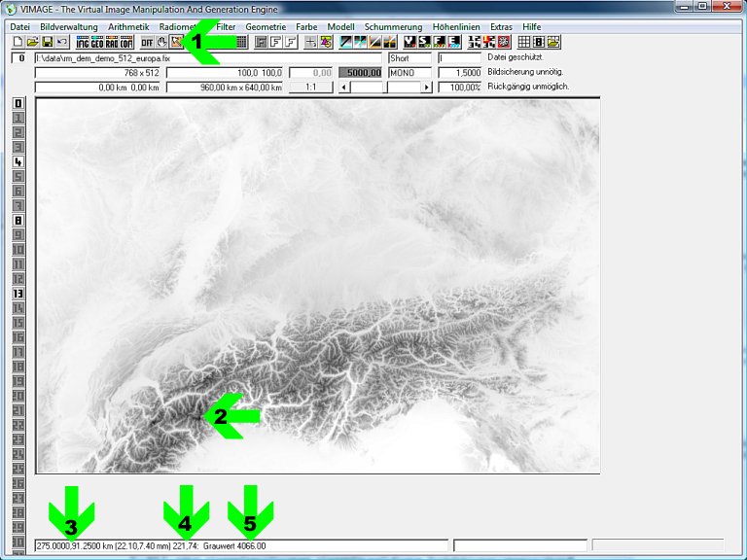
Task: Click the GEO mode toolbar icon
Action: click(97, 42)
